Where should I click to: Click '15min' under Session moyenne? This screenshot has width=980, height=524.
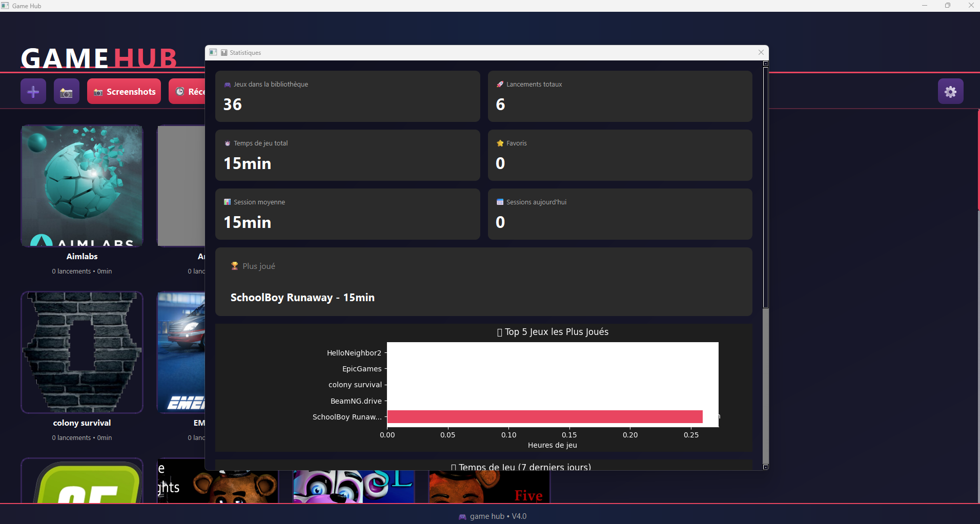[x=248, y=222]
